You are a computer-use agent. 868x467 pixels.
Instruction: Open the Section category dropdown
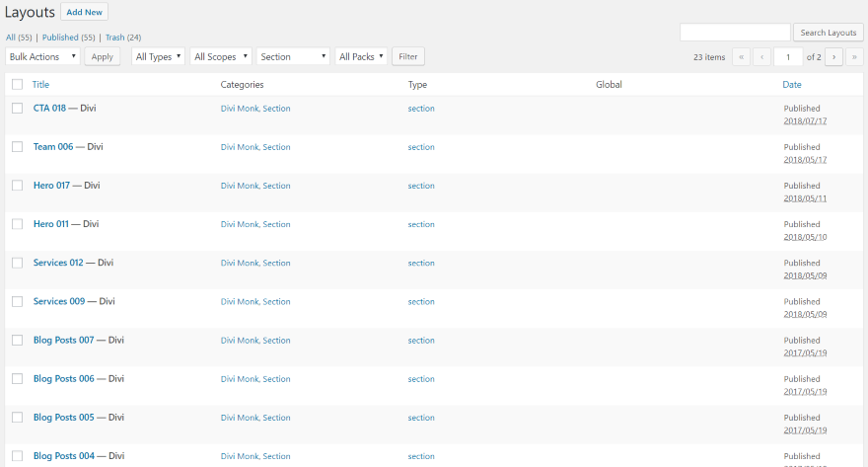[293, 57]
